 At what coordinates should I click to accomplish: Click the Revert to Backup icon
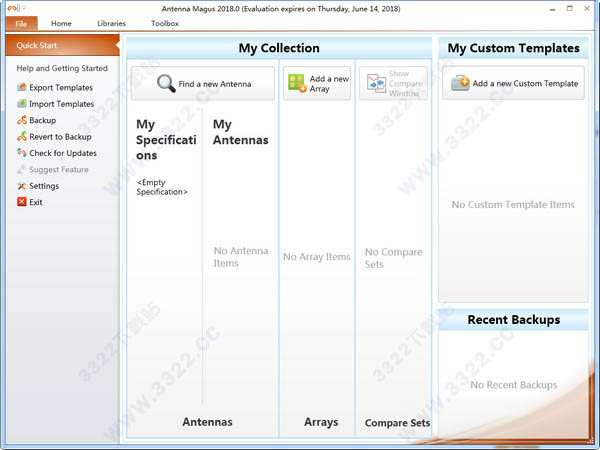pos(22,137)
